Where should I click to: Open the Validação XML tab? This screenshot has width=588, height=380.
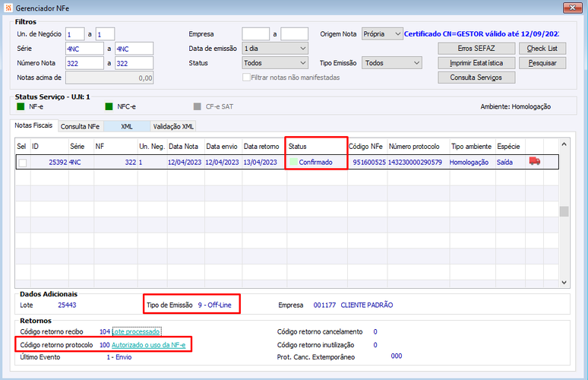pyautogui.click(x=173, y=126)
